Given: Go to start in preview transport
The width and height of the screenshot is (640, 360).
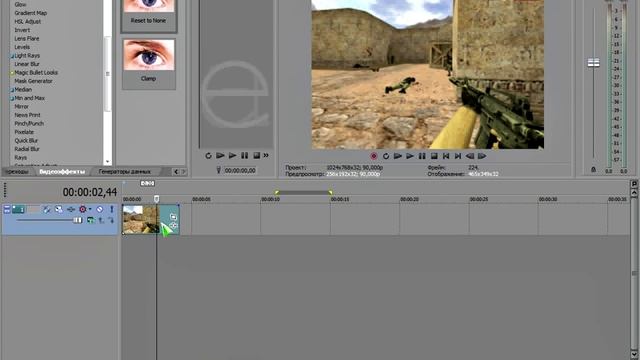Looking at the screenshot, I should [x=446, y=156].
